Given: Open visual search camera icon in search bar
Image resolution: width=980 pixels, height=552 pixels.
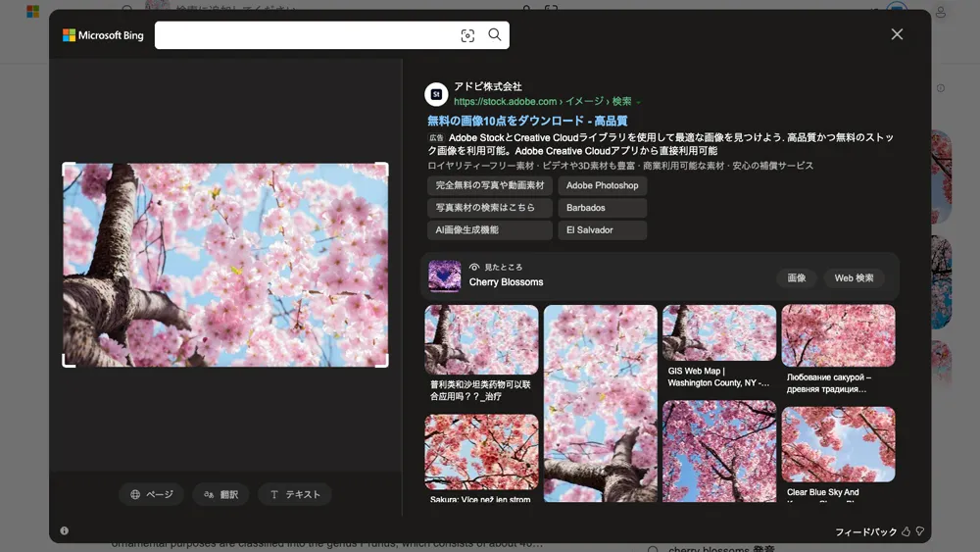Looking at the screenshot, I should click(467, 35).
